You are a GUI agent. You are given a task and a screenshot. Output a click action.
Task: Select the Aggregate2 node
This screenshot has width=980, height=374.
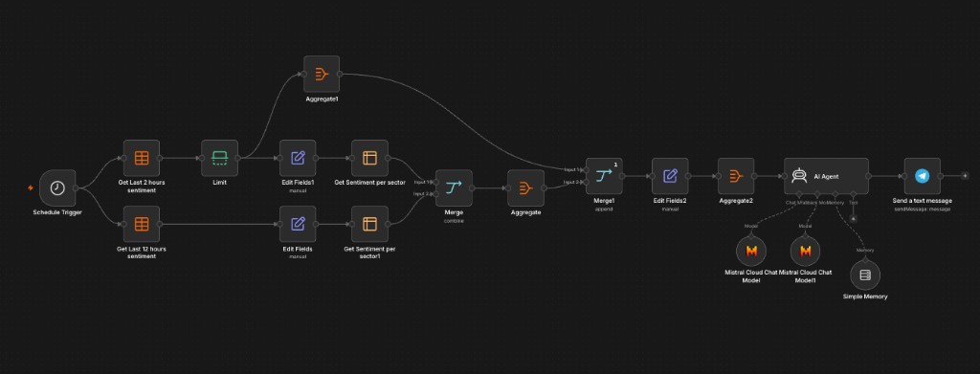[x=736, y=176]
